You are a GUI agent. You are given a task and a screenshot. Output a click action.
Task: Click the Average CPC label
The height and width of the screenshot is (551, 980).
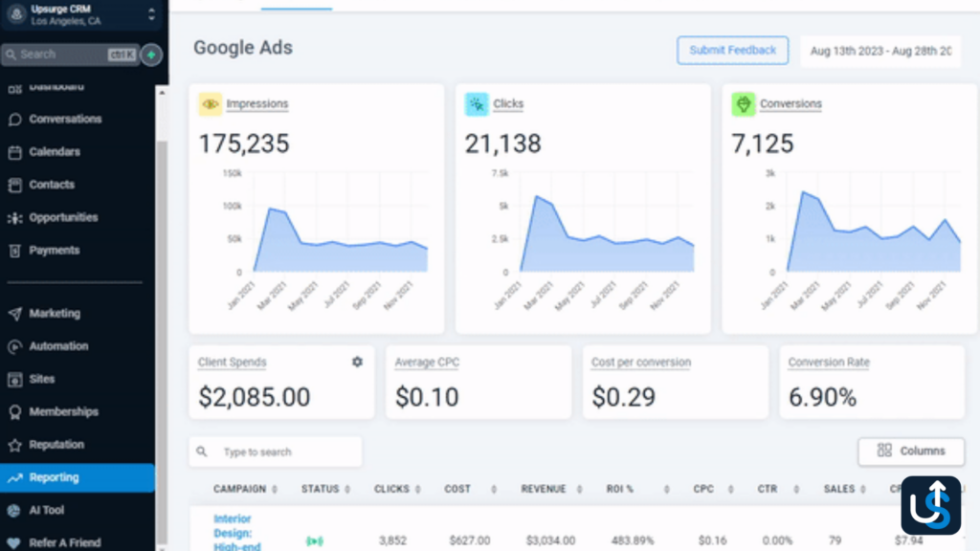(427, 363)
